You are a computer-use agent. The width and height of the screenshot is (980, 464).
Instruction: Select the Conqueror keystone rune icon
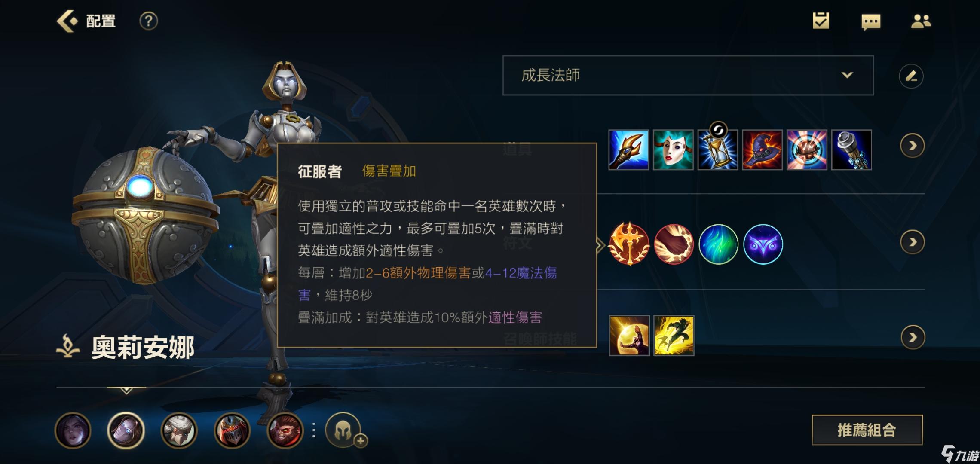(629, 244)
